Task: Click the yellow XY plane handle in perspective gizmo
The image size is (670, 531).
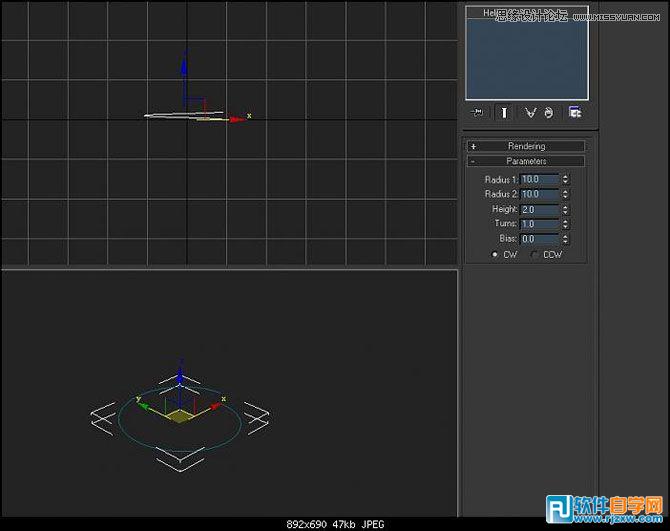Action: (x=179, y=416)
